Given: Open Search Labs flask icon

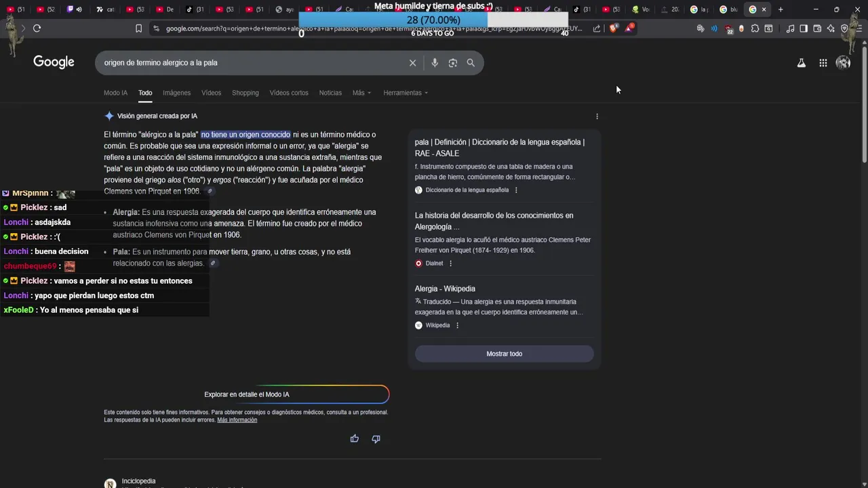Looking at the screenshot, I should pyautogui.click(x=801, y=62).
